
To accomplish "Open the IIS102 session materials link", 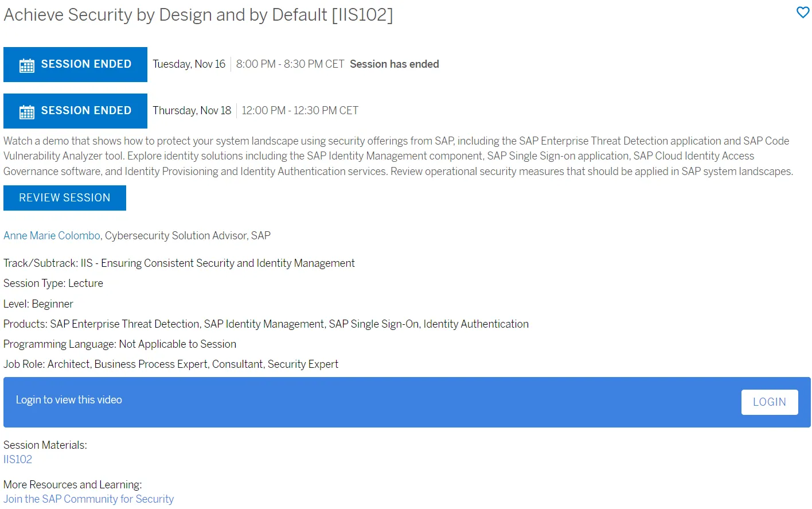I will [x=18, y=460].
